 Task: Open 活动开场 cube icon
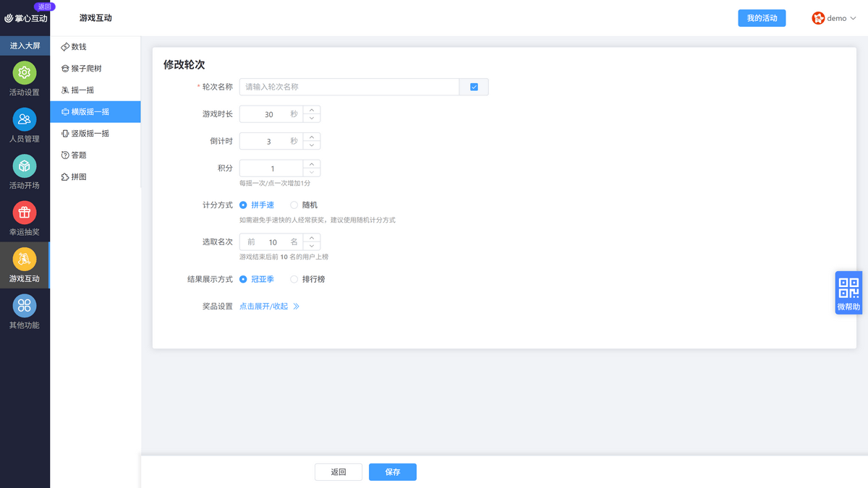(25, 166)
